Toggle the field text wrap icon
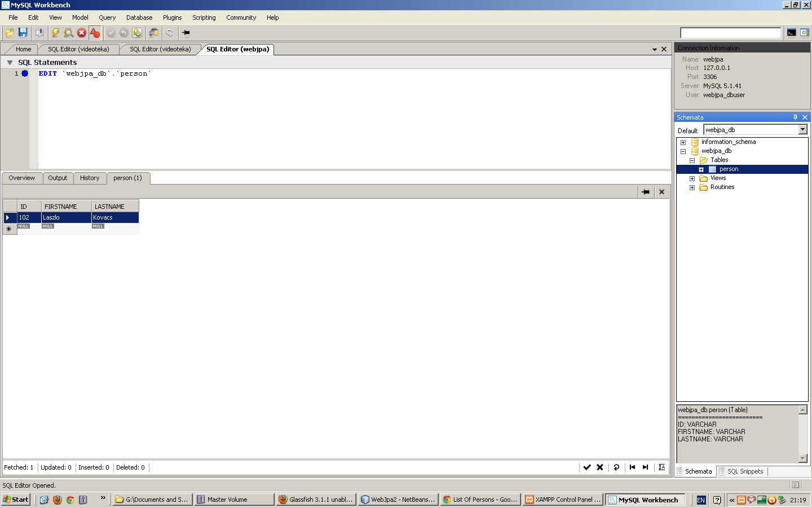This screenshot has width=812, height=508. (x=662, y=467)
